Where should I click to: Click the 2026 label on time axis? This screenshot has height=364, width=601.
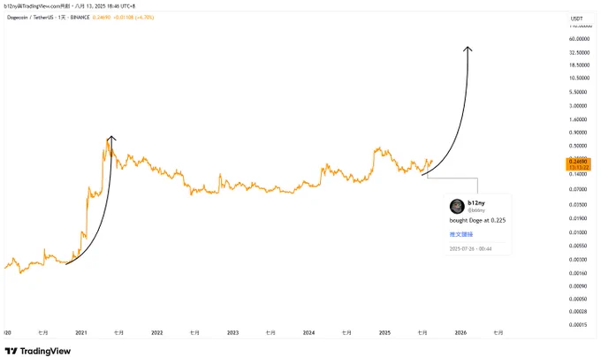[x=460, y=332]
